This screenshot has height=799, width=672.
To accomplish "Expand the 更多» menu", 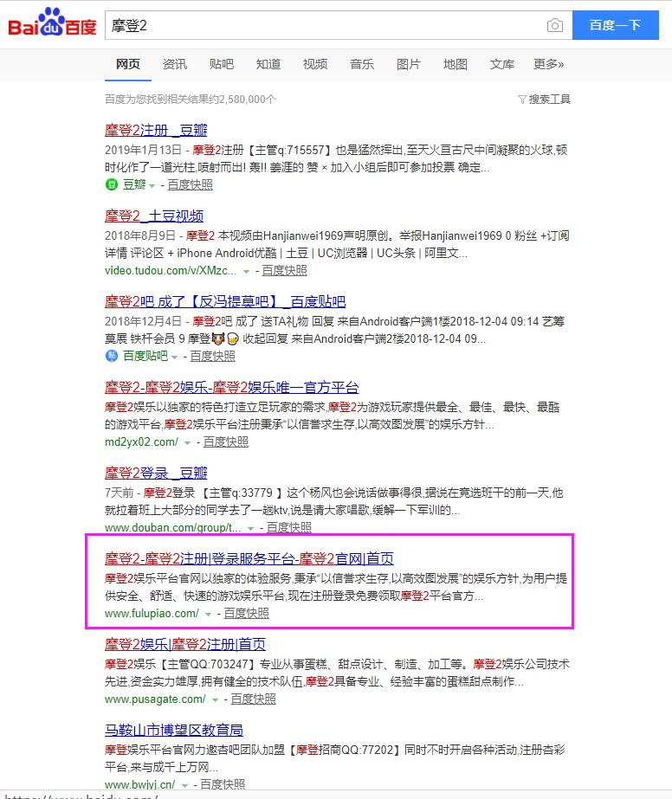I will tap(549, 64).
